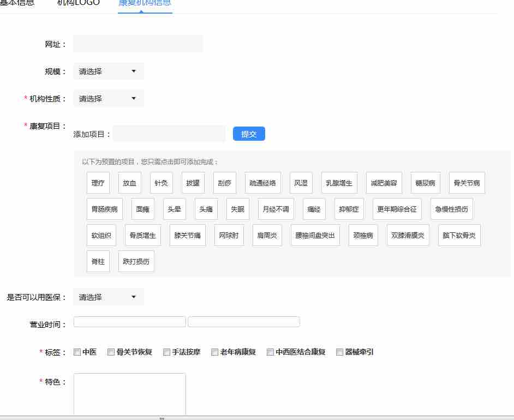Open the 基本信息 tab
Image resolution: width=514 pixels, height=420 pixels.
point(17,3)
